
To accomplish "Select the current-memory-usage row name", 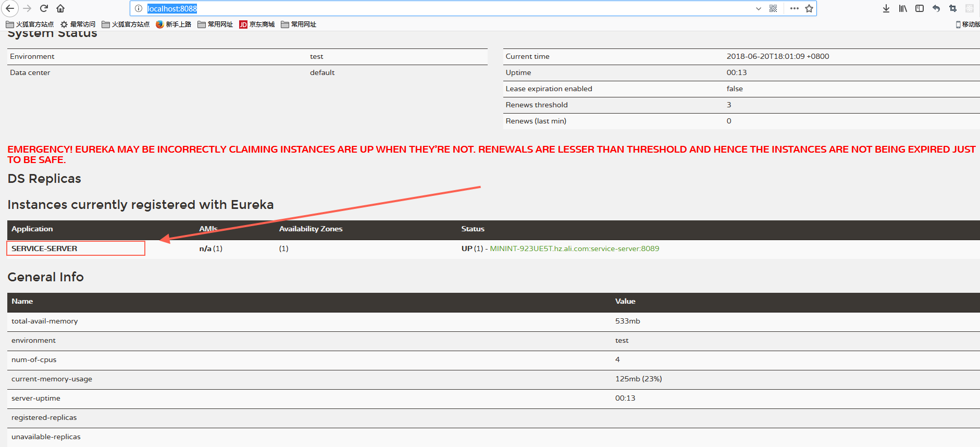I will click(52, 379).
